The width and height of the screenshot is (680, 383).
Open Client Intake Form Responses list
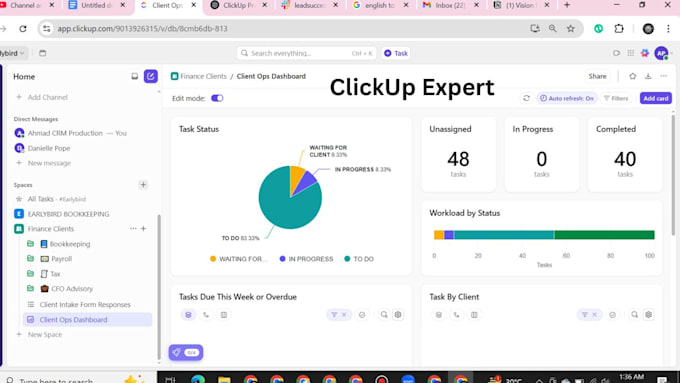(x=85, y=304)
